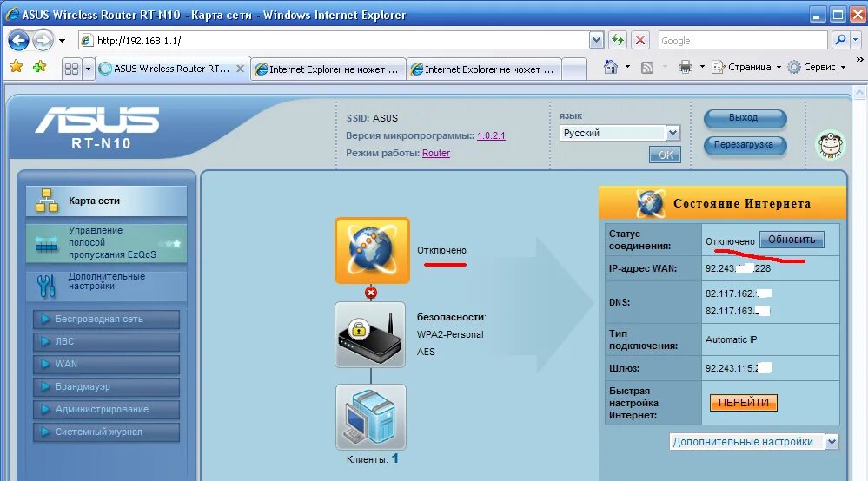
Task: Open recent pages dropdown next to Forward
Action: click(x=62, y=41)
